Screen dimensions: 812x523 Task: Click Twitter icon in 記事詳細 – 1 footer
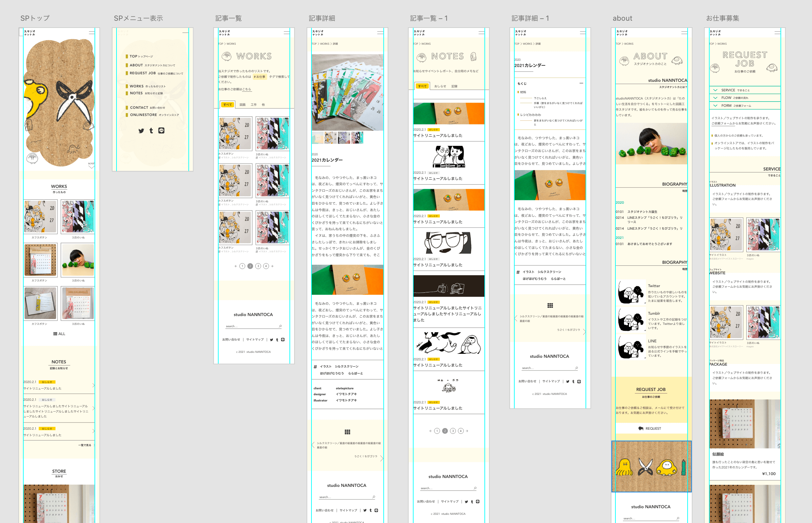(x=568, y=381)
